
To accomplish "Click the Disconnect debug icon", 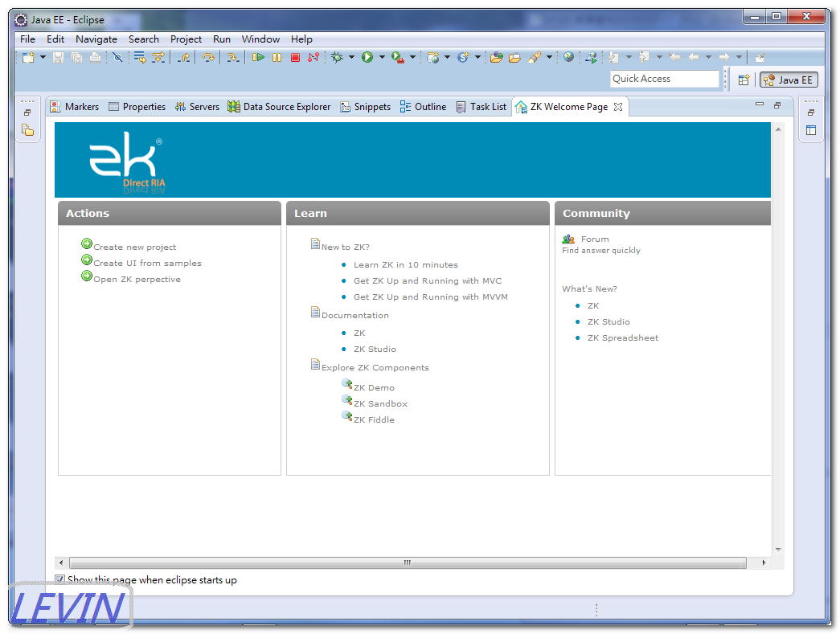I will pos(313,57).
